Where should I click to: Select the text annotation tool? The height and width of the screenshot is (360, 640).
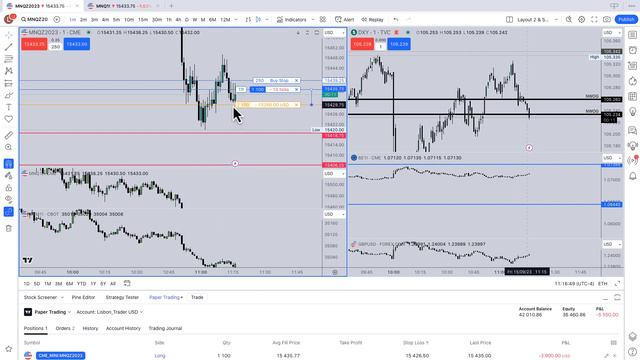pyautogui.click(x=9, y=107)
